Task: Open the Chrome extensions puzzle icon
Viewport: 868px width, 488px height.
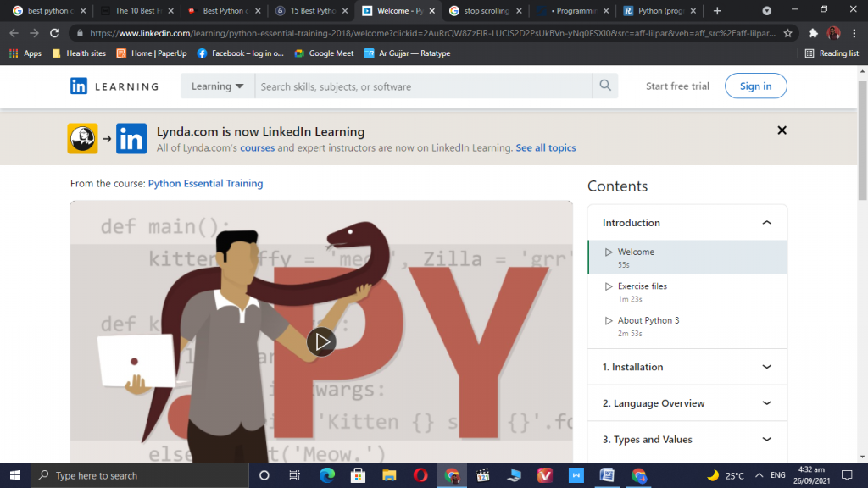Action: (x=813, y=33)
